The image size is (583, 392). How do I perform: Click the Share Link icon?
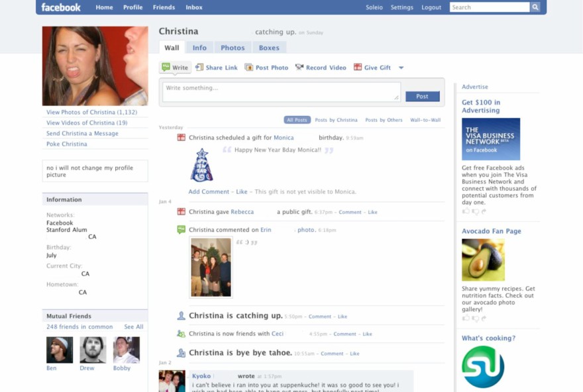pyautogui.click(x=199, y=68)
